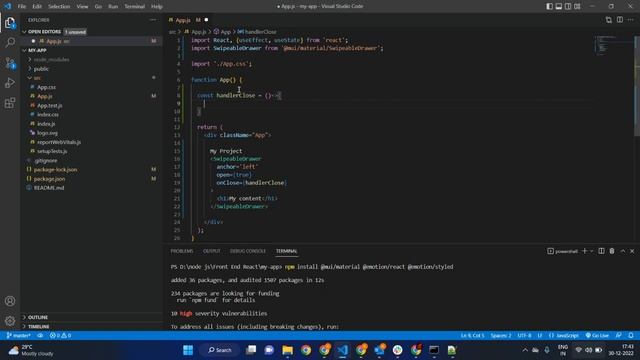Click the Explorer more actions ellipsis
The image size is (640, 360).
[x=153, y=20]
